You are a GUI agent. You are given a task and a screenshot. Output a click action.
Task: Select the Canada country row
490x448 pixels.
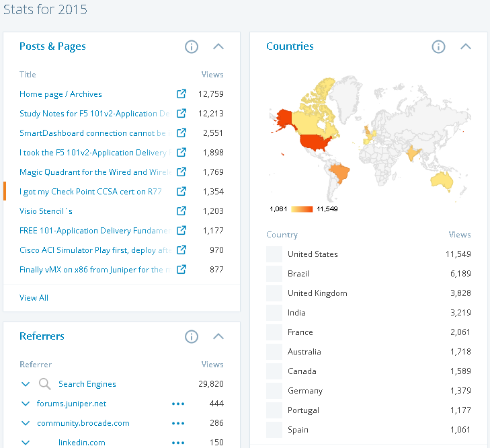pyautogui.click(x=368, y=371)
